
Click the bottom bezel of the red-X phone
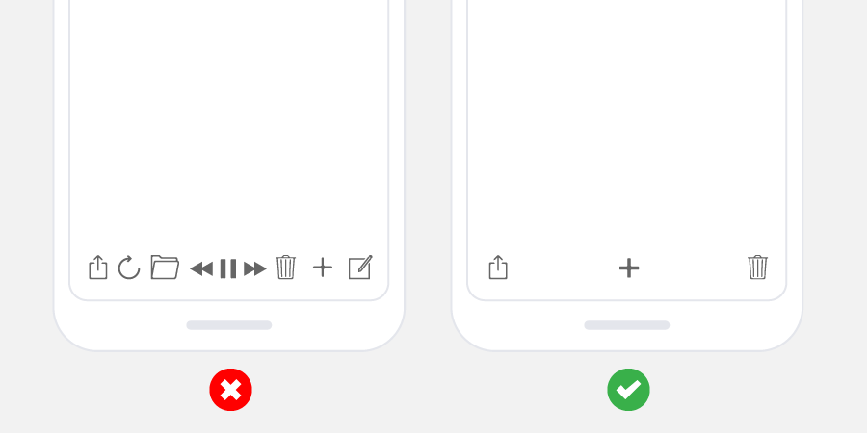pos(229,340)
